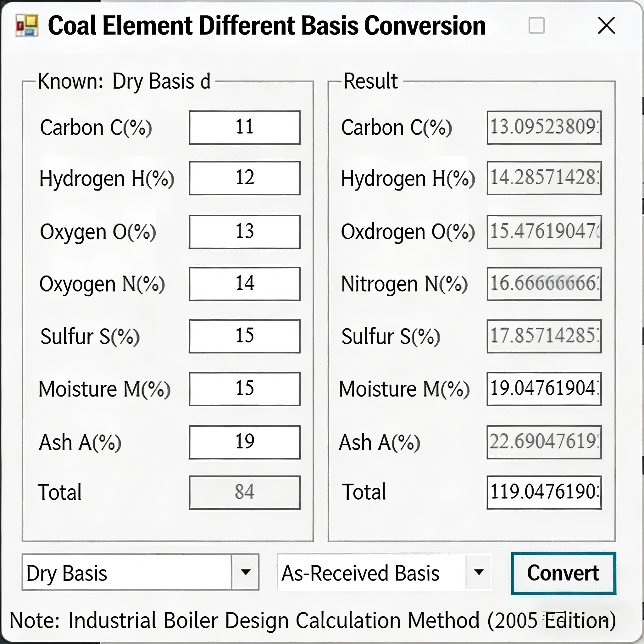
Task: Click the known Ash A(%) input field
Action: (x=244, y=442)
